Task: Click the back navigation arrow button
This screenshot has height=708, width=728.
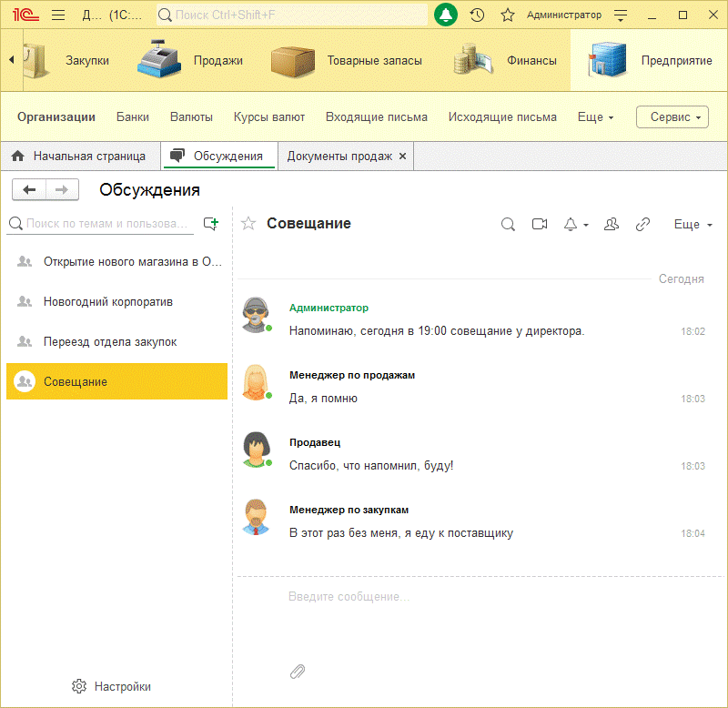Action: tap(29, 189)
